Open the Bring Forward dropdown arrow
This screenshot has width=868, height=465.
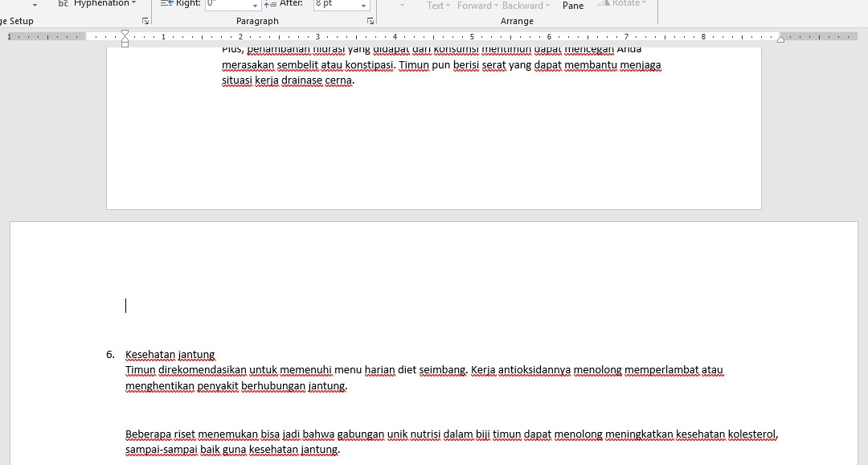(496, 6)
